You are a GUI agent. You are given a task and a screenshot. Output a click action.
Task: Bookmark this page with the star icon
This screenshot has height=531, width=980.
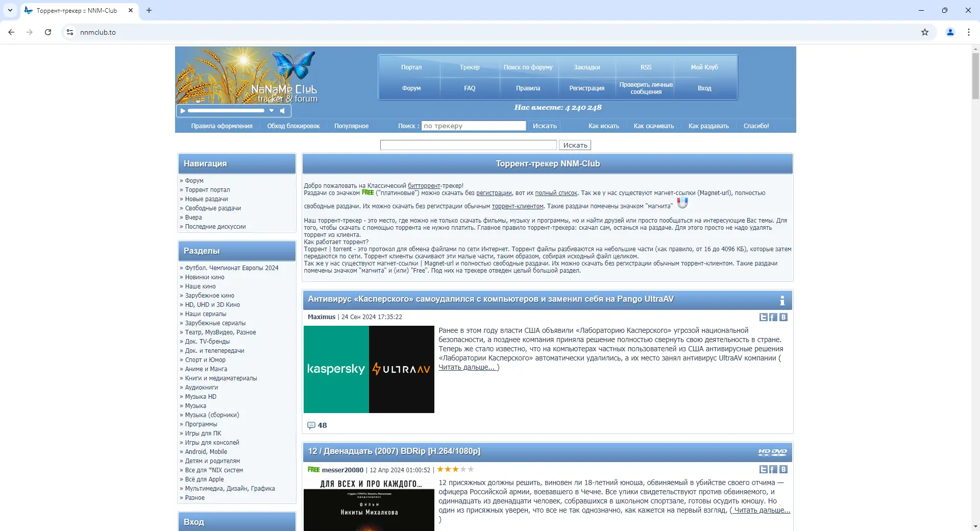point(925,32)
